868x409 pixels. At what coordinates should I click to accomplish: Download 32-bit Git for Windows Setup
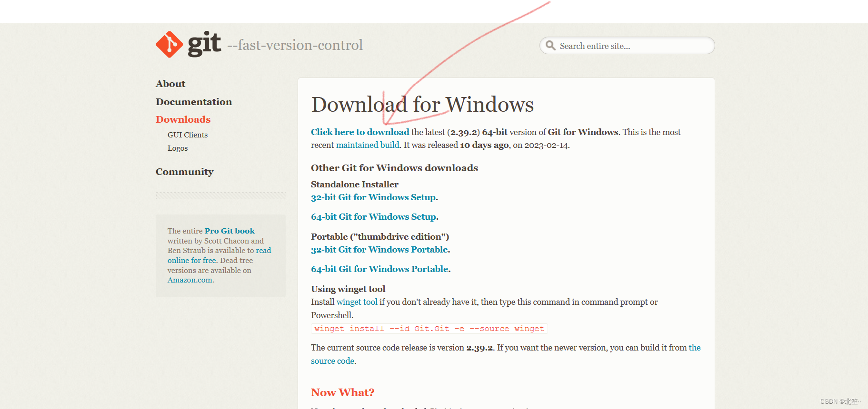(373, 197)
